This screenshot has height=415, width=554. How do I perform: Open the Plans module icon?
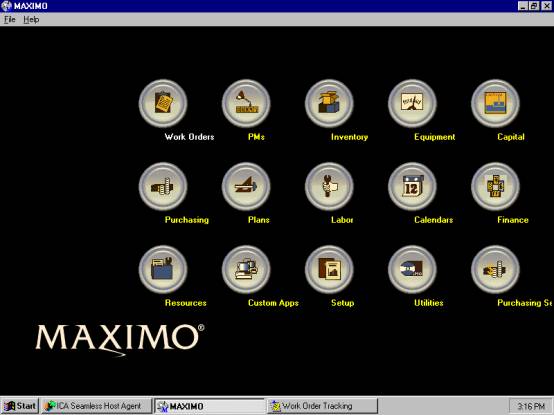tap(246, 186)
